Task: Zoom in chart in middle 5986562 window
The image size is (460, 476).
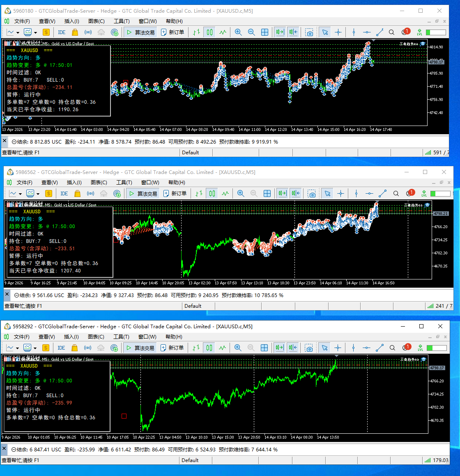Action: coord(241,193)
